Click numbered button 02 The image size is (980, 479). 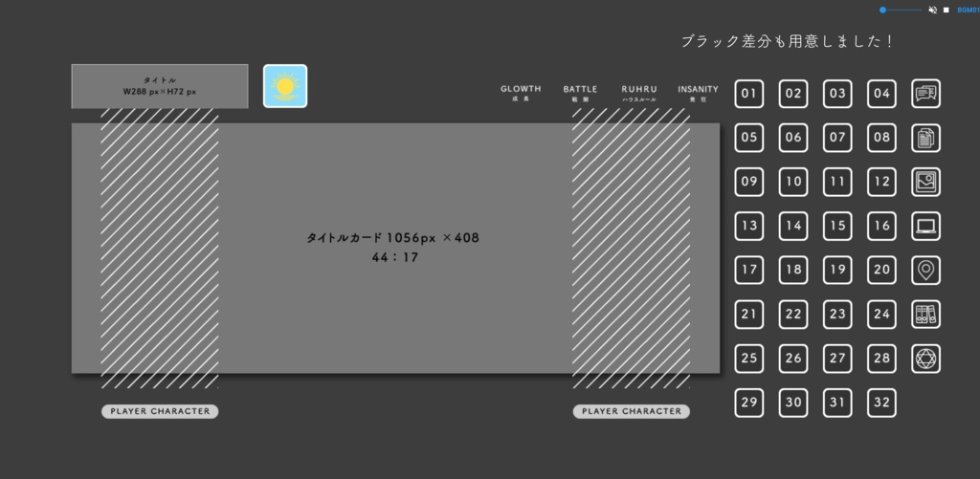tap(793, 94)
